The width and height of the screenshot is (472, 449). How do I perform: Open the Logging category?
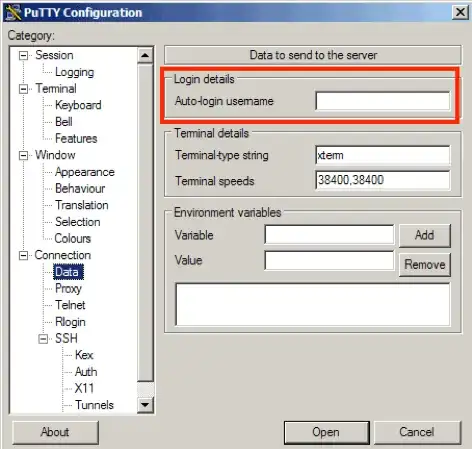tap(74, 72)
